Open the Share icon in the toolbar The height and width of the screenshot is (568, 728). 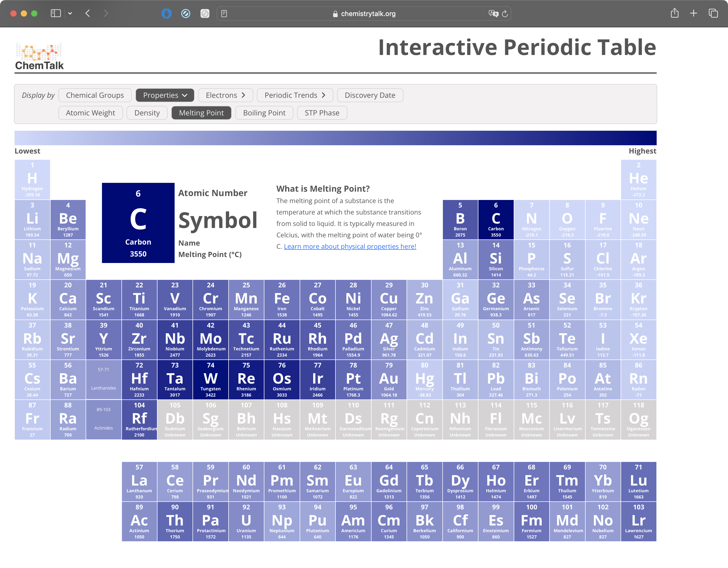tap(675, 13)
